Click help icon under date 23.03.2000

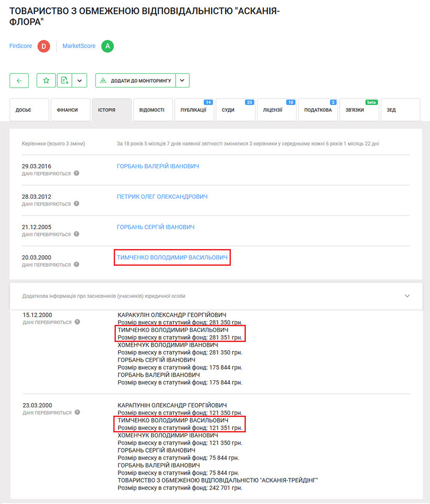tap(77, 413)
